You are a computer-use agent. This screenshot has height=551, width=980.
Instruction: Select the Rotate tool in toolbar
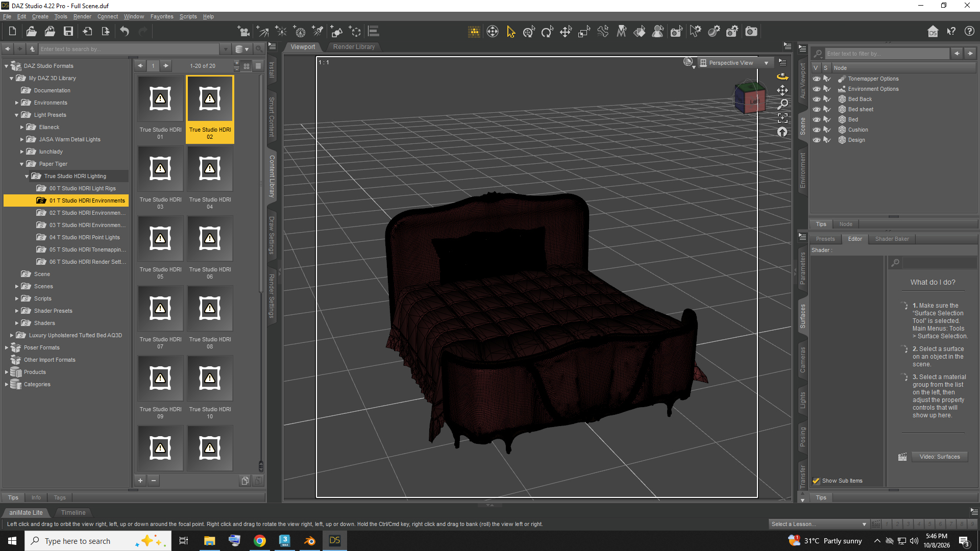[547, 32]
